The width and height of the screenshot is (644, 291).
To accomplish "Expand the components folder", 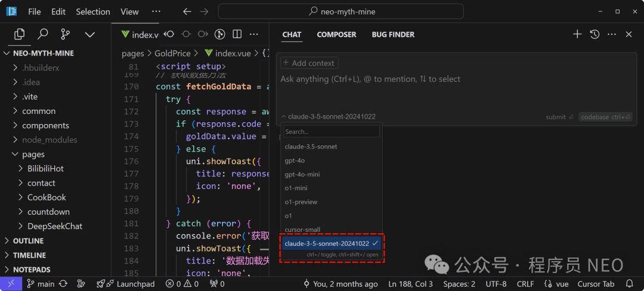I will (x=45, y=125).
